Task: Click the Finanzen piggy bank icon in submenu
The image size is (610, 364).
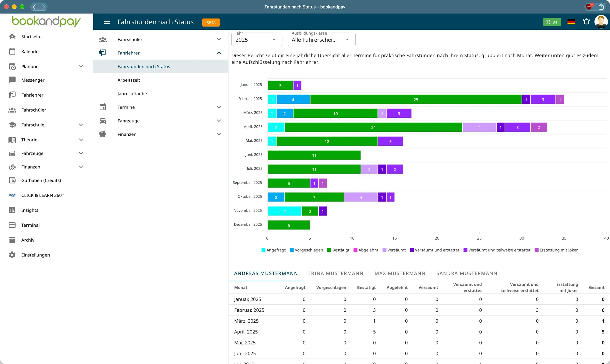Action: pyautogui.click(x=103, y=134)
